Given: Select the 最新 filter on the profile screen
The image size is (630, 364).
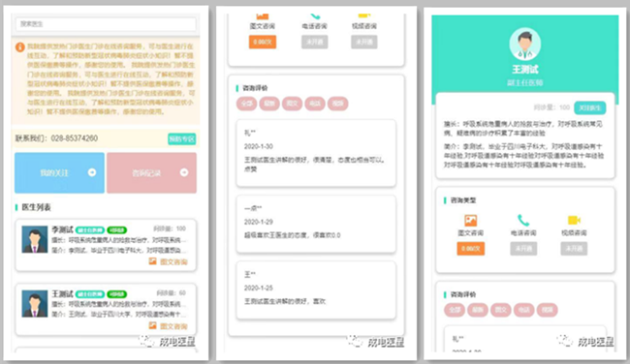Looking at the screenshot, I should point(477,310).
